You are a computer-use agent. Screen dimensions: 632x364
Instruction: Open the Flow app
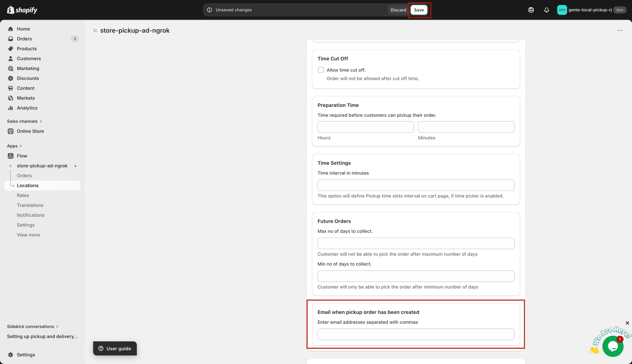click(22, 156)
